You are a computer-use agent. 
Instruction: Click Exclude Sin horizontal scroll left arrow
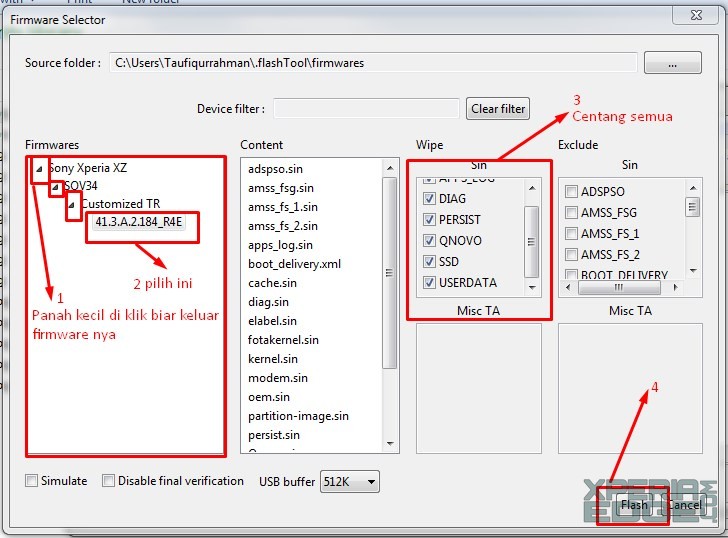coord(569,287)
